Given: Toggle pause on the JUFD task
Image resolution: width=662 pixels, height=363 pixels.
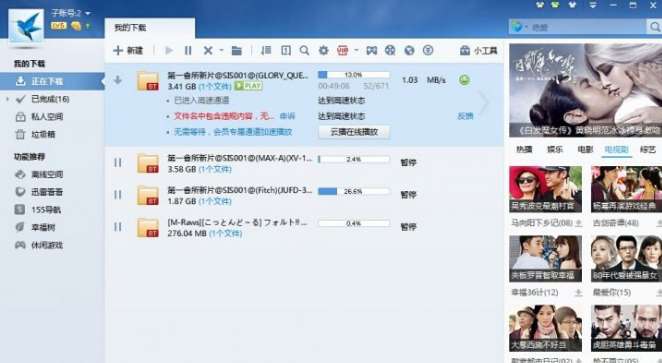Looking at the screenshot, I should click(x=118, y=195).
